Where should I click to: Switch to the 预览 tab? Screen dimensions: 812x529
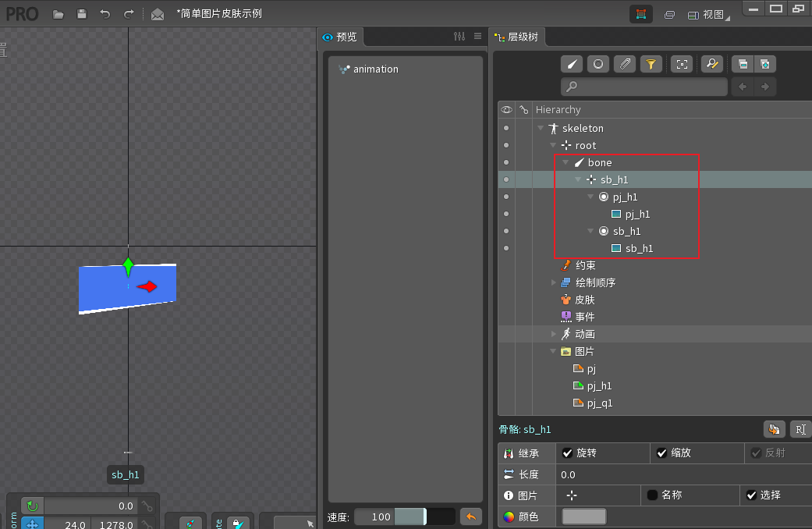pos(340,37)
